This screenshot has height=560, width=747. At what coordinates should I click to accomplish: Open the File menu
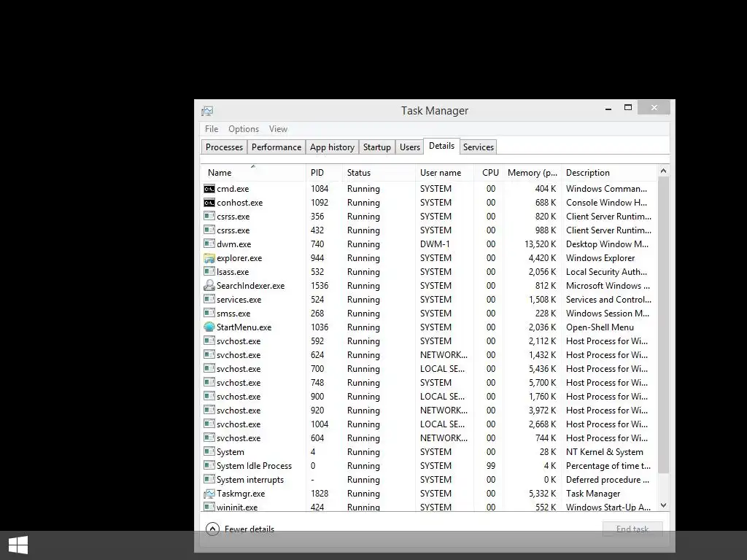pyautogui.click(x=212, y=129)
